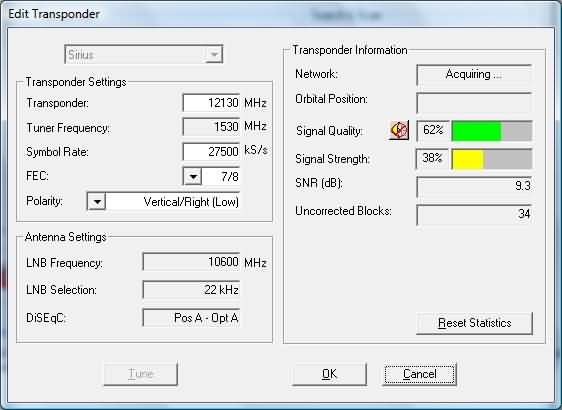Dismiss the dialog with Cancel
The height and width of the screenshot is (410, 562).
coord(420,374)
